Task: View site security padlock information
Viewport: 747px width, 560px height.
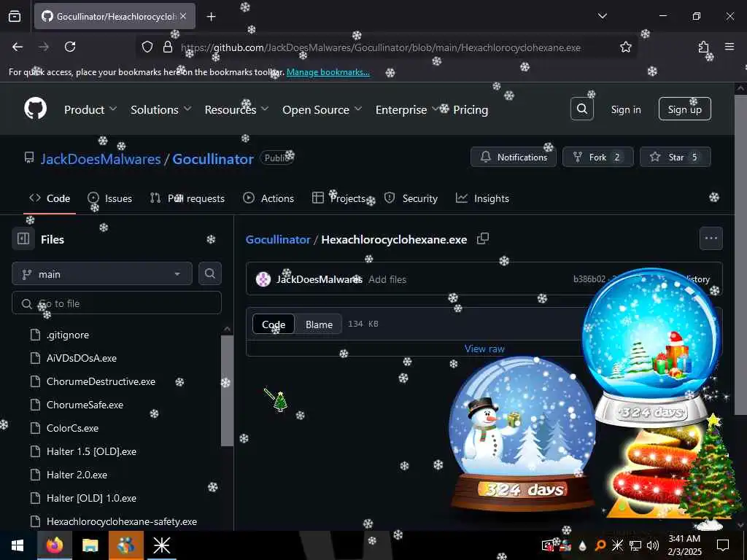Action: (167, 47)
